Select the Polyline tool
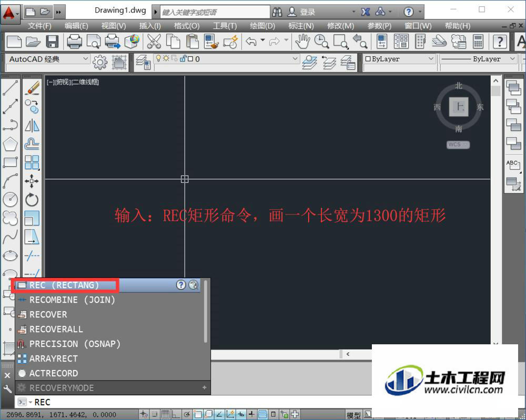Screen dimensions: 526x420 tap(10, 125)
